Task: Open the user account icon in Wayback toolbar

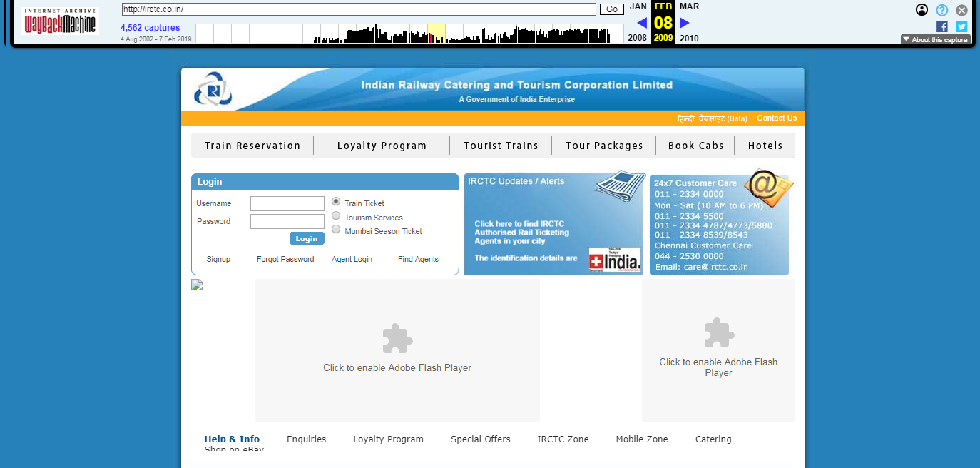Action: click(922, 10)
